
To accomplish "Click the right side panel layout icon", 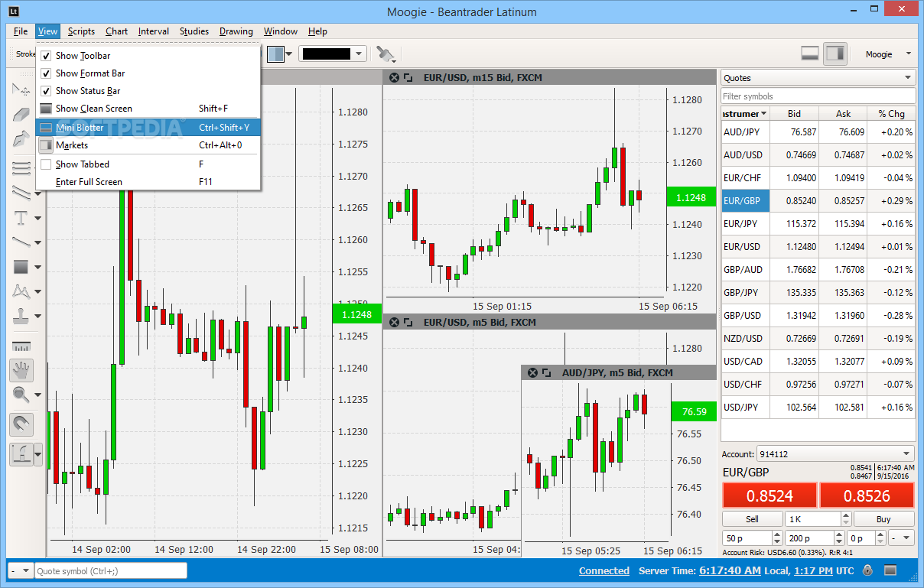I will pos(835,54).
